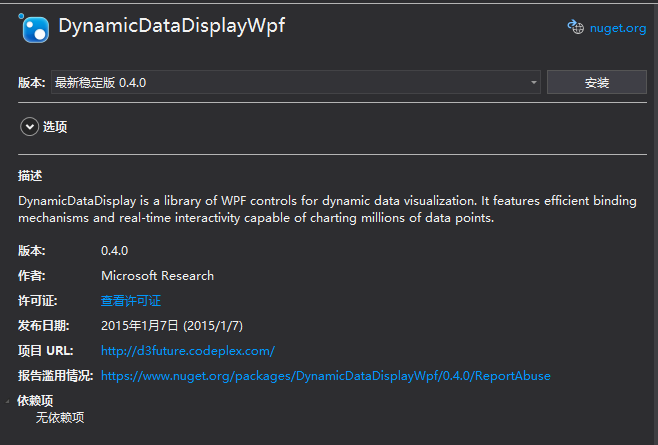
Task: Click the DynamicDataDisplayWpf package icon
Action: coord(34,28)
